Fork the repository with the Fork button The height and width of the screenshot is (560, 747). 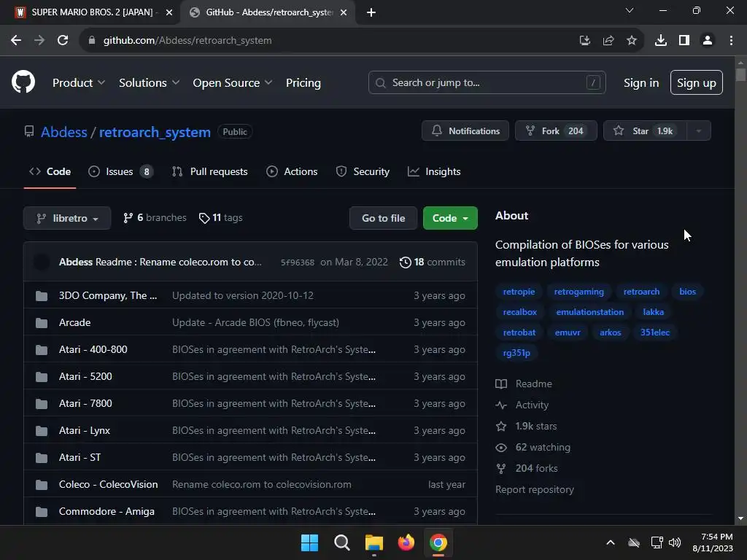[556, 131]
